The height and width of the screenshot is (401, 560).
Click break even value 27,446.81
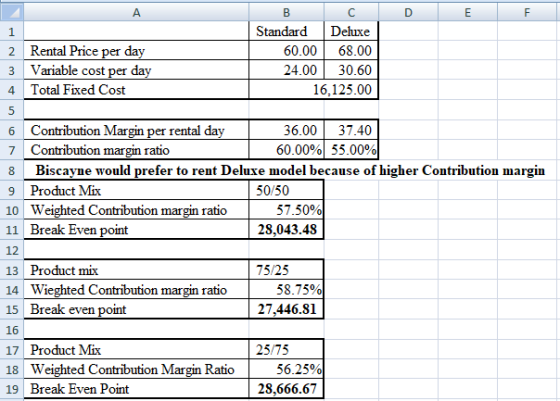pyautogui.click(x=286, y=309)
